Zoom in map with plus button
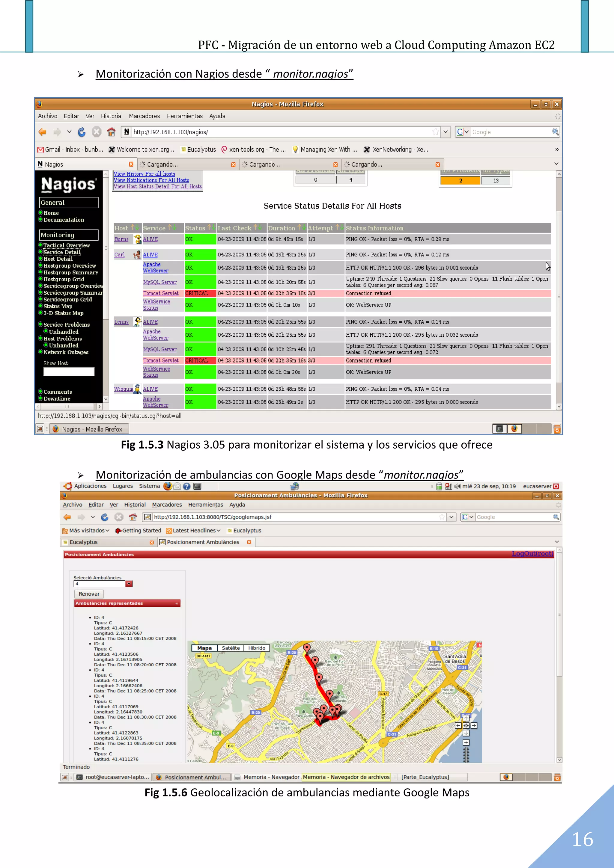 [466, 742]
